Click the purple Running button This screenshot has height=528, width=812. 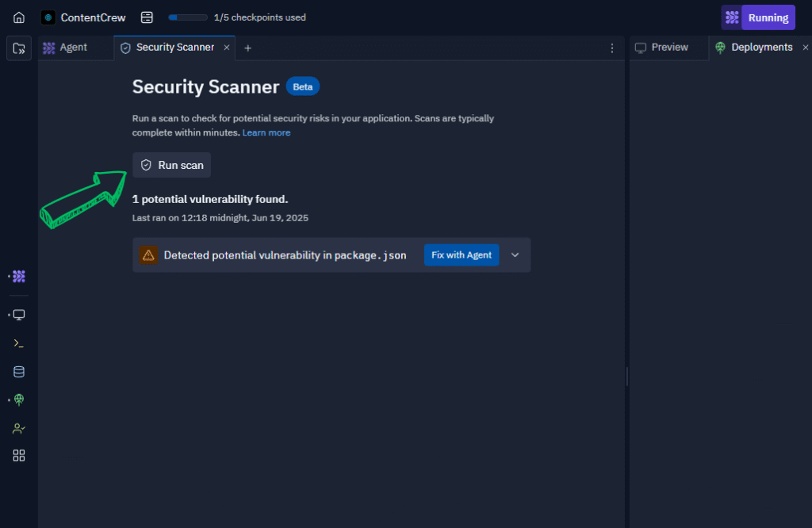pyautogui.click(x=768, y=17)
